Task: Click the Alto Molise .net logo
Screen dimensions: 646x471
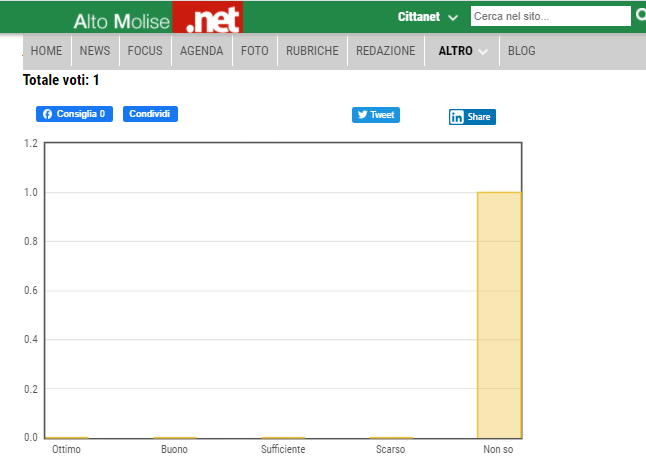Action: tap(157, 18)
